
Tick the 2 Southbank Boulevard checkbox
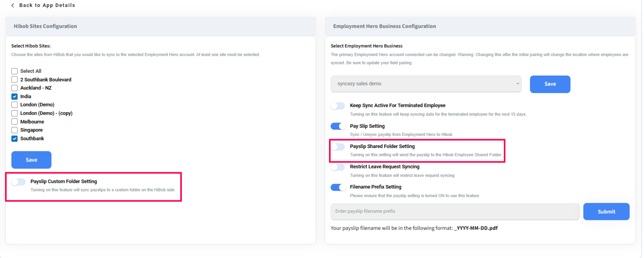tap(14, 80)
